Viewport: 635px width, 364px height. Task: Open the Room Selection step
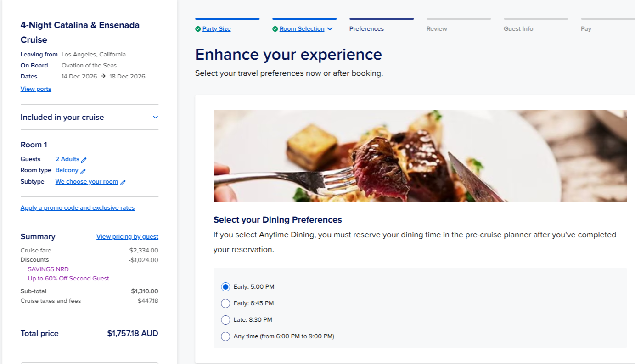click(x=302, y=29)
